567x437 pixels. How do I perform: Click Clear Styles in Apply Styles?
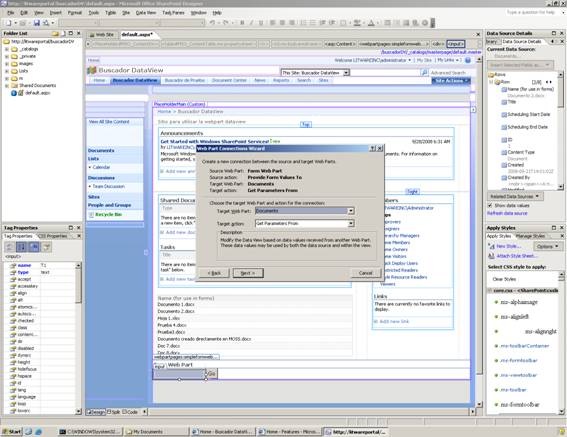tap(504, 279)
